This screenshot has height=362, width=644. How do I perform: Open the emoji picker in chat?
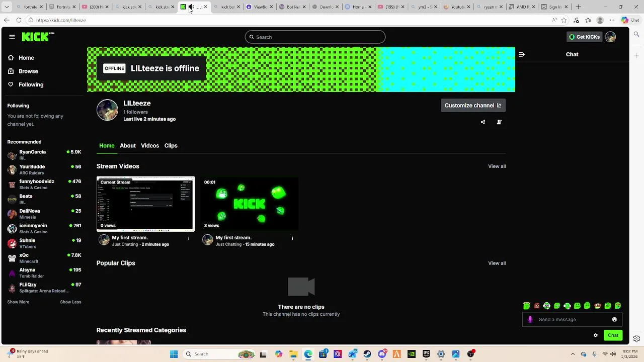pos(614,320)
